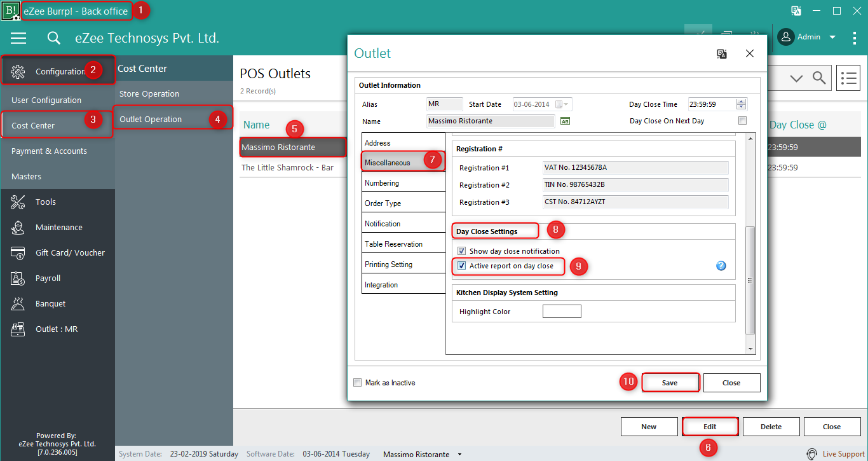Click the Registration #2 field
Viewport: 868px width, 461px height.
tap(635, 185)
